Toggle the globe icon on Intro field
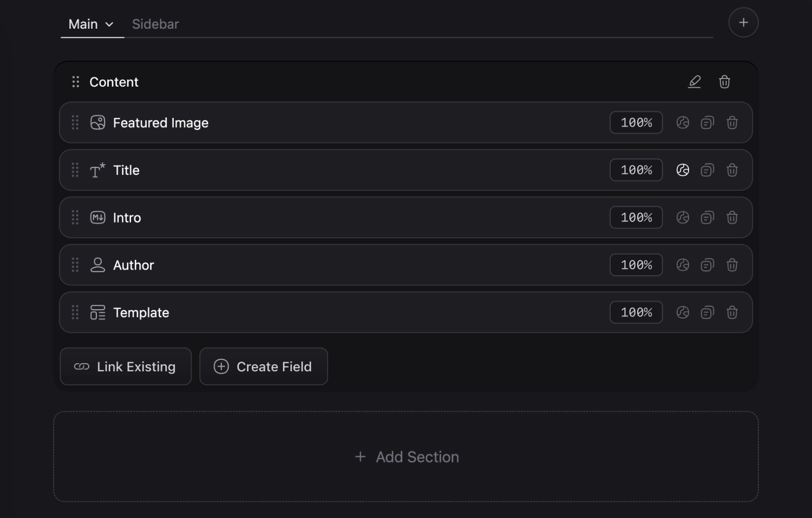Image resolution: width=812 pixels, height=518 pixels. (x=682, y=217)
